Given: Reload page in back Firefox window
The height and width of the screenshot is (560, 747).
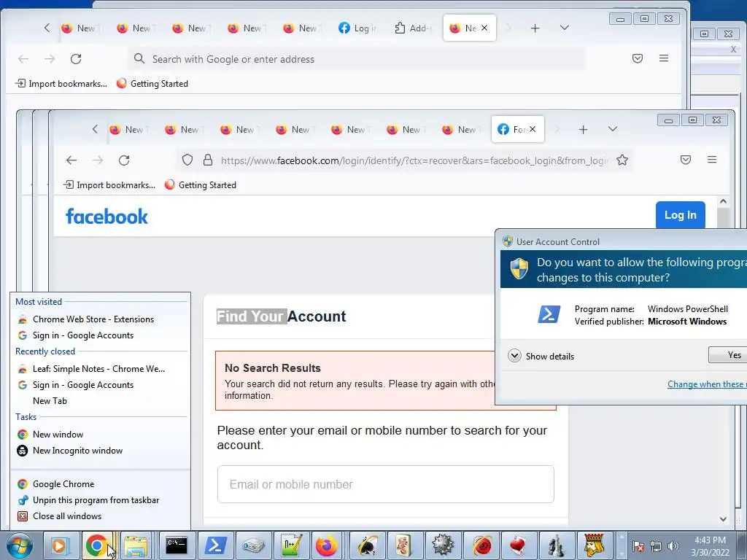Looking at the screenshot, I should 76,59.
